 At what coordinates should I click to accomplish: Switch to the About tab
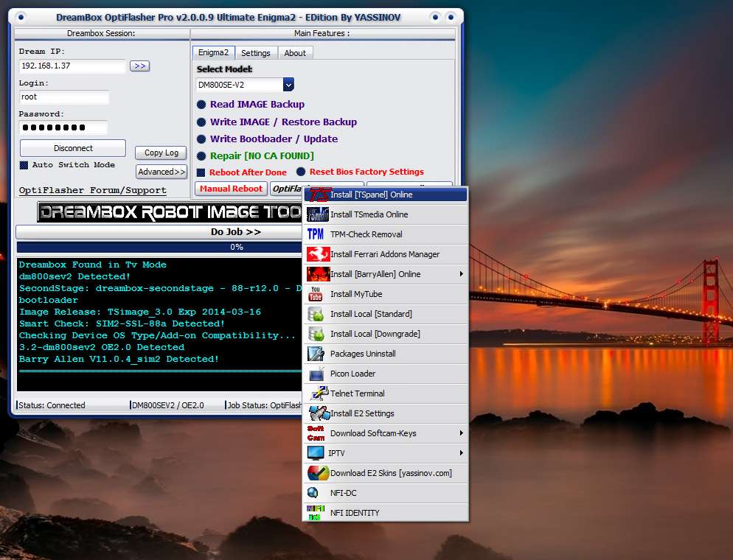point(295,53)
